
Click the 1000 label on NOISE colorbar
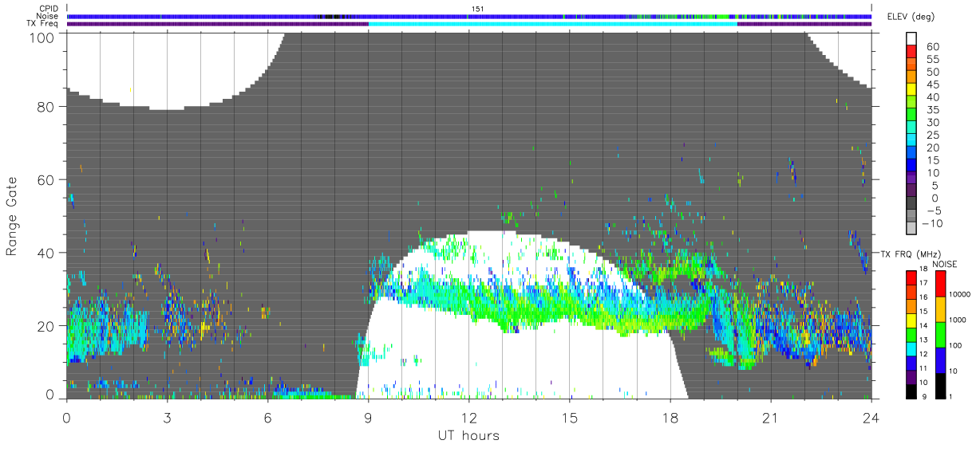[958, 320]
